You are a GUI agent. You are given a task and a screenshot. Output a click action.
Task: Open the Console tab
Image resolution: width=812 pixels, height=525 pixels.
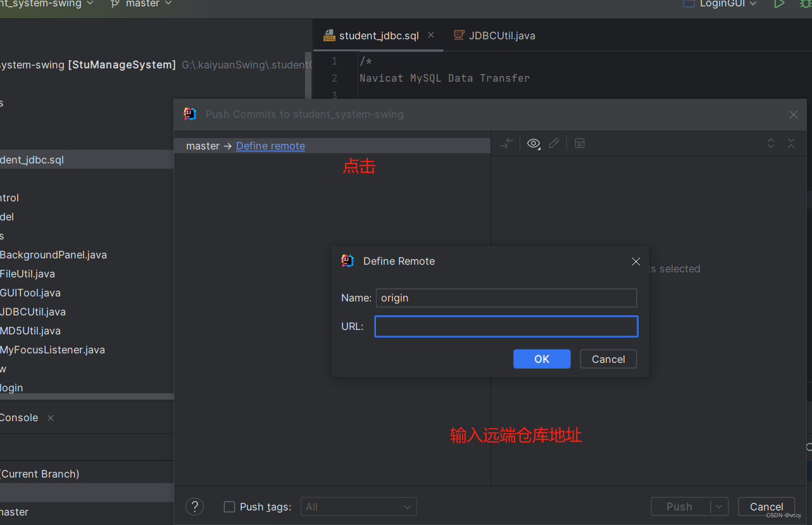(x=19, y=417)
